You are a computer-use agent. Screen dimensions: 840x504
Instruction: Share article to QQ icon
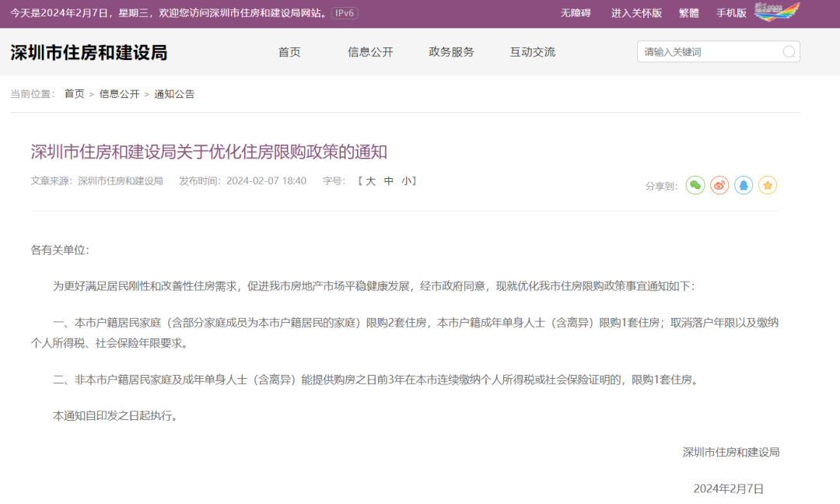coord(744,185)
